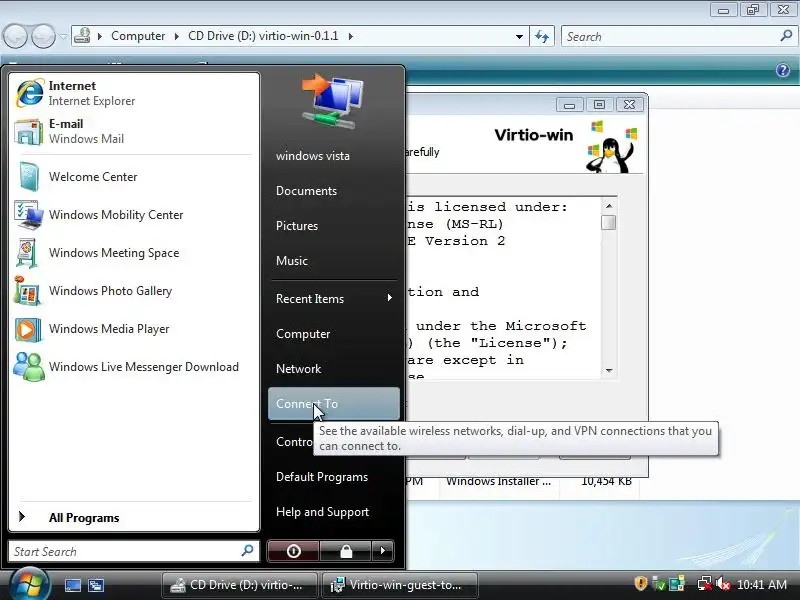Click the Virtio-win penguin logo

[611, 146]
